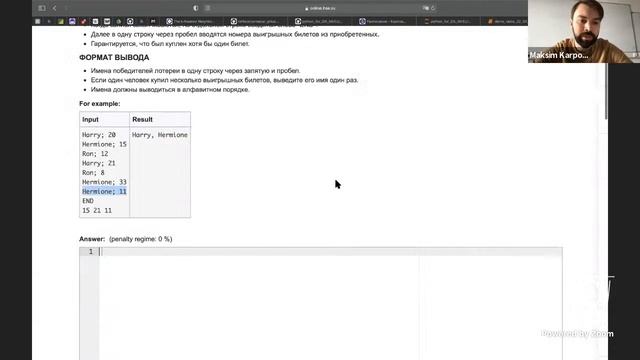Click the 'Harry; 20' input line
The image size is (640, 360).
pyautogui.click(x=99, y=135)
